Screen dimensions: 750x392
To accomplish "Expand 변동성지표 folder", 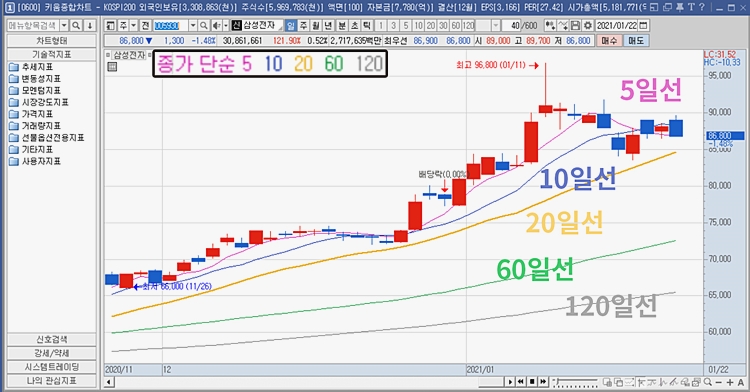I will (x=34, y=79).
